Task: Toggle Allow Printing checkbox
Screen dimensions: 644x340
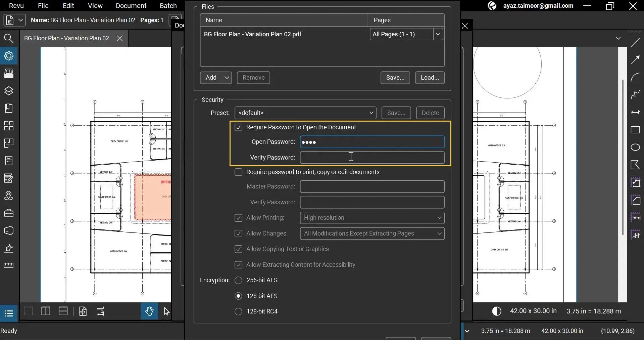Action: tap(238, 218)
